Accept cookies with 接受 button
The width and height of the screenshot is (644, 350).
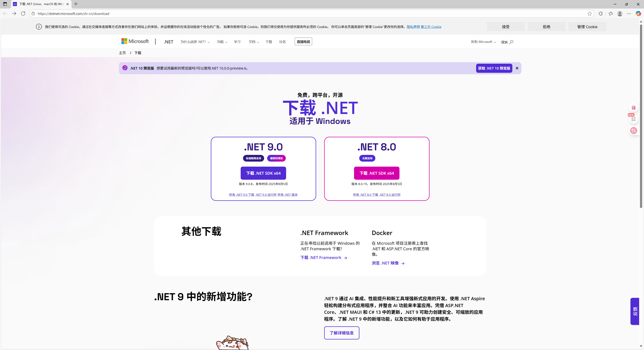[505, 27]
